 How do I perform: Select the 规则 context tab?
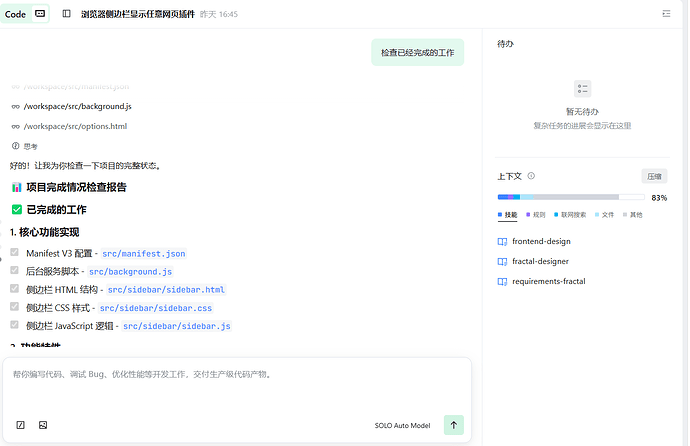click(x=536, y=215)
